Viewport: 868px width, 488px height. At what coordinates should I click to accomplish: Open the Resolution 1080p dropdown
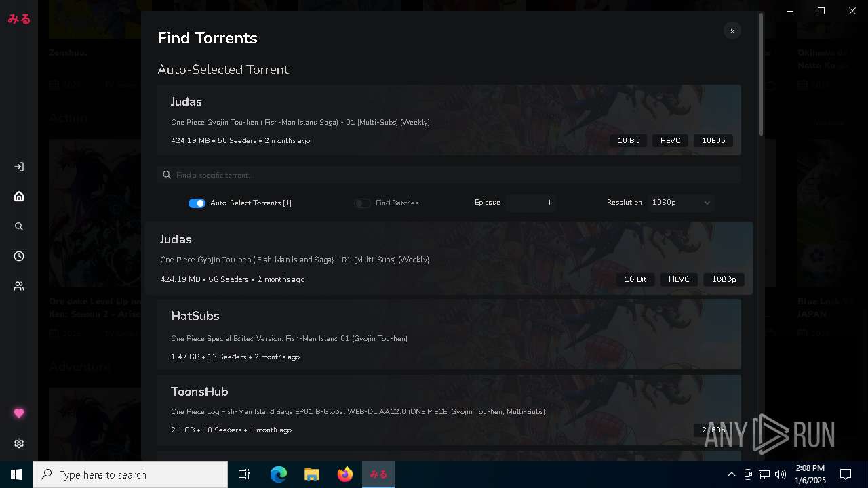[680, 203]
